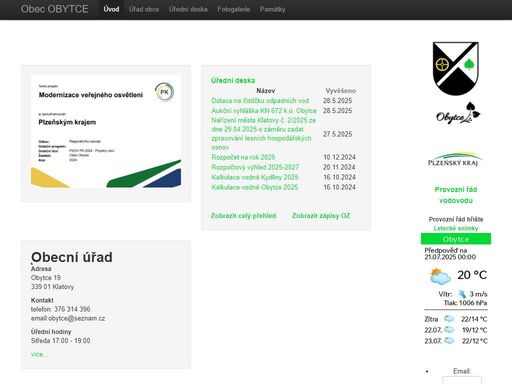
Task: Go to Památky in the navigation
Action: click(x=272, y=9)
